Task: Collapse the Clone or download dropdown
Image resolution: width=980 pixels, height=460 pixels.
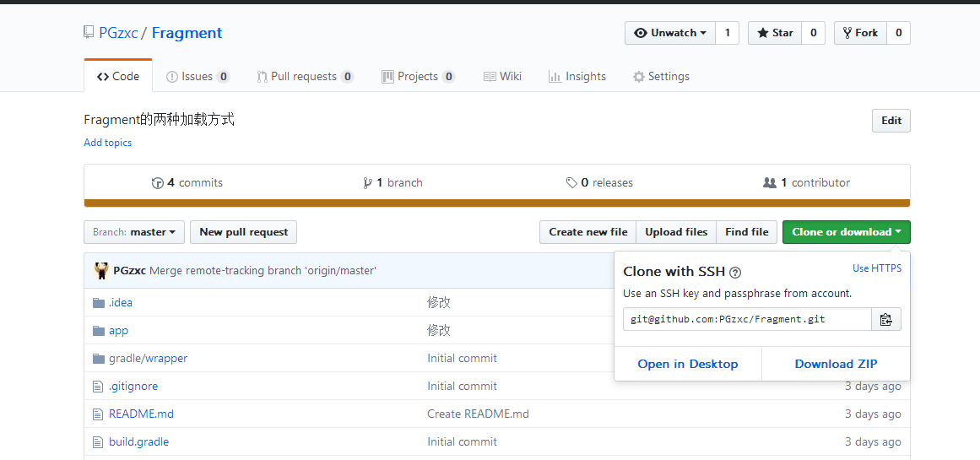Action: [x=847, y=232]
